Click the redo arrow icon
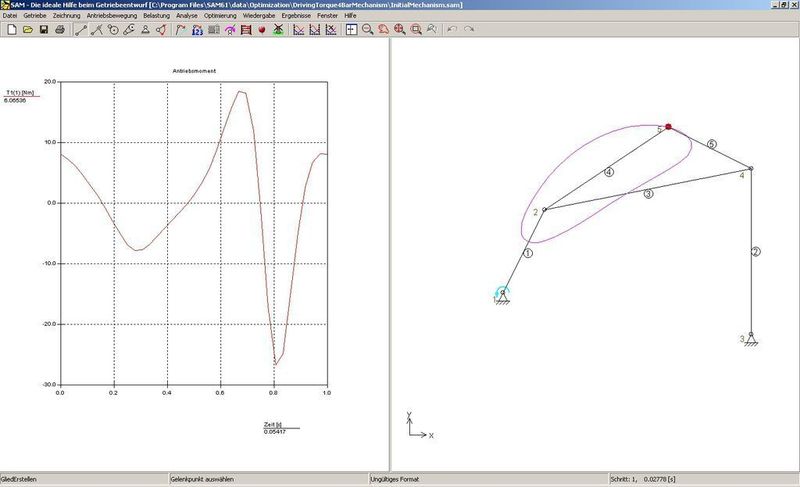The height and width of the screenshot is (487, 800). 469,30
